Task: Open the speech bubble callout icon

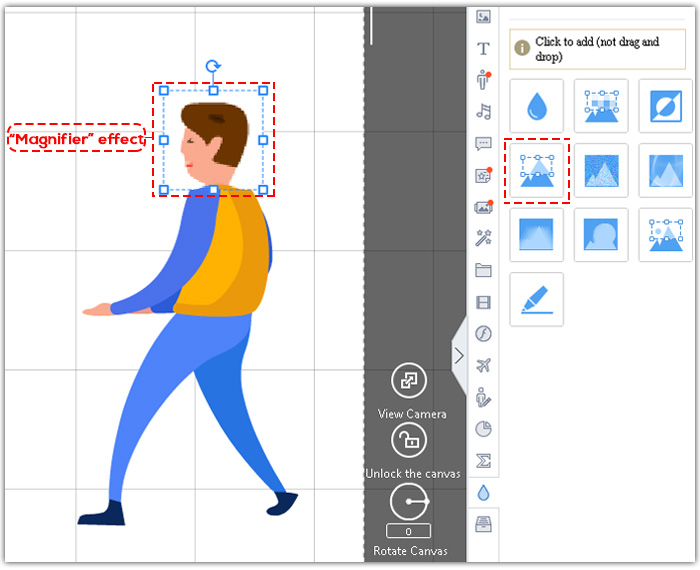Action: (483, 143)
